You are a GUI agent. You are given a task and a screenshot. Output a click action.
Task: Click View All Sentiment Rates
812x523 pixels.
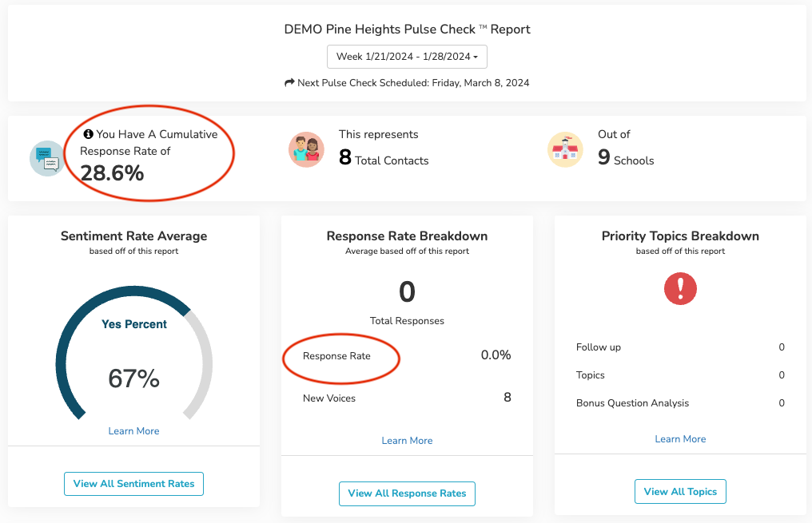(133, 484)
